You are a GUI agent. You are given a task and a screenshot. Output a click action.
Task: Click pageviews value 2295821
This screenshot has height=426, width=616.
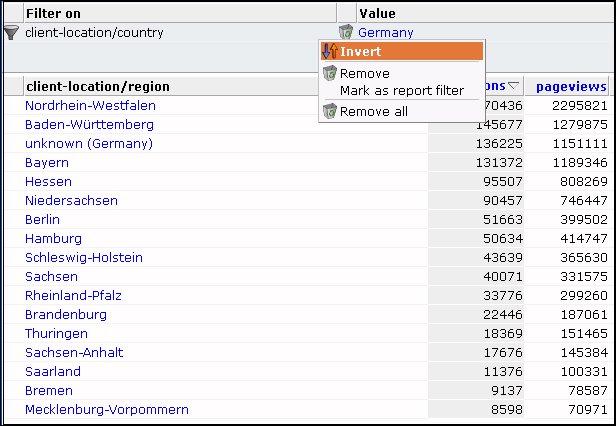(x=580, y=105)
